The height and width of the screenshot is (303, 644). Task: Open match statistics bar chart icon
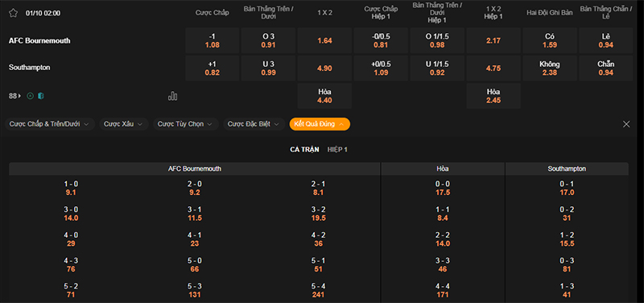[172, 96]
